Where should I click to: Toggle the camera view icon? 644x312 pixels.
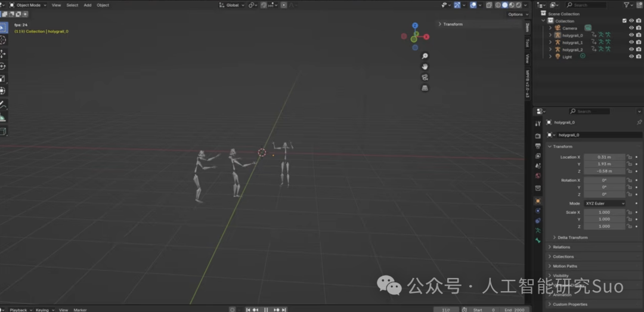425,78
